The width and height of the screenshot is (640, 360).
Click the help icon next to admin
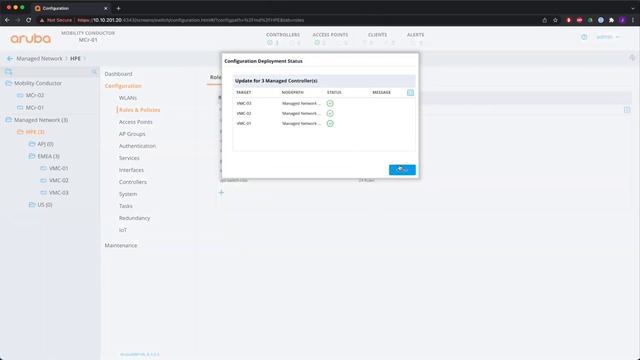(x=584, y=37)
